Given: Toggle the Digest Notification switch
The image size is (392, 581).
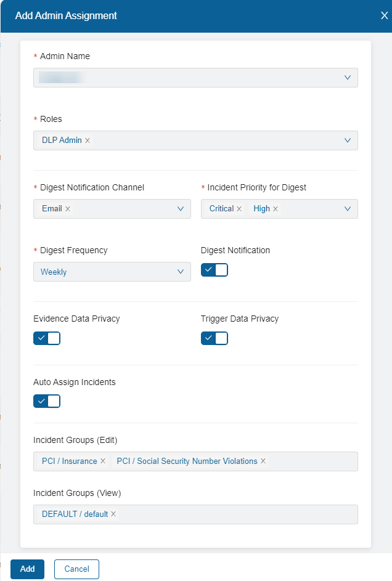Looking at the screenshot, I should tap(214, 270).
